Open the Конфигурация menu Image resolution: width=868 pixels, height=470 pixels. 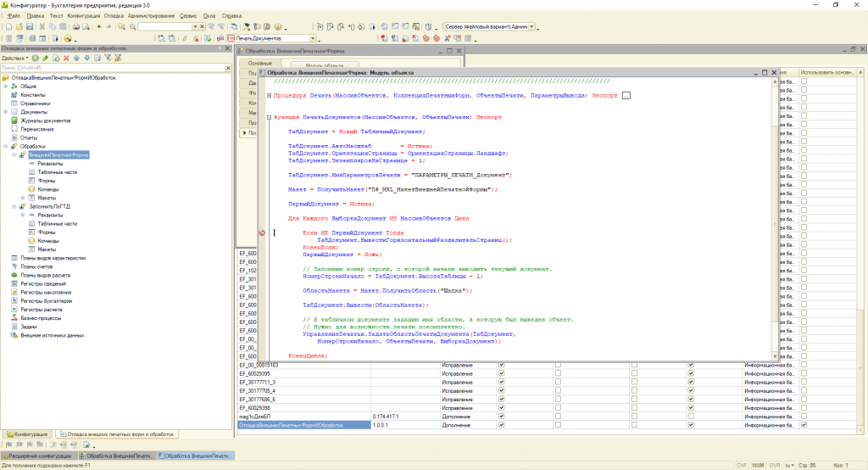point(82,16)
